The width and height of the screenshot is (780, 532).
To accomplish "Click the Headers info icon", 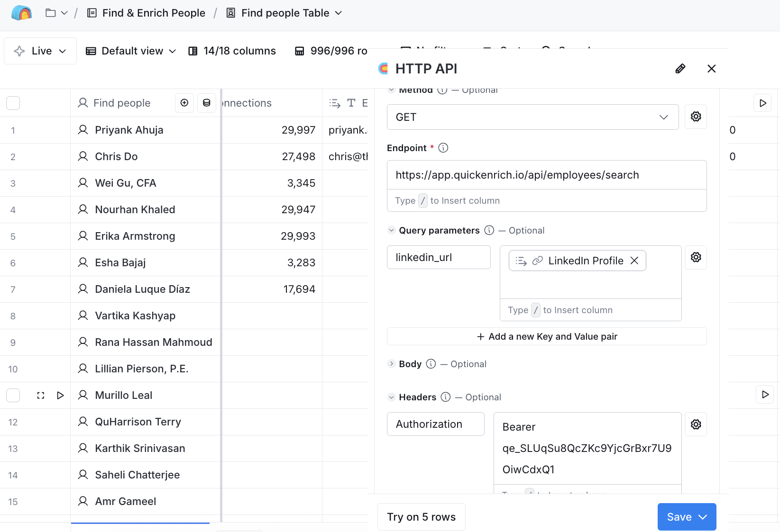I will tap(446, 397).
